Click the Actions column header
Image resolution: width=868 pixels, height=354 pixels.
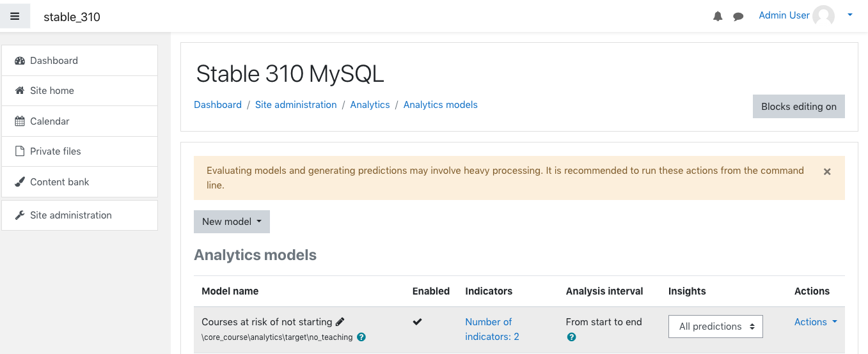[x=812, y=291]
